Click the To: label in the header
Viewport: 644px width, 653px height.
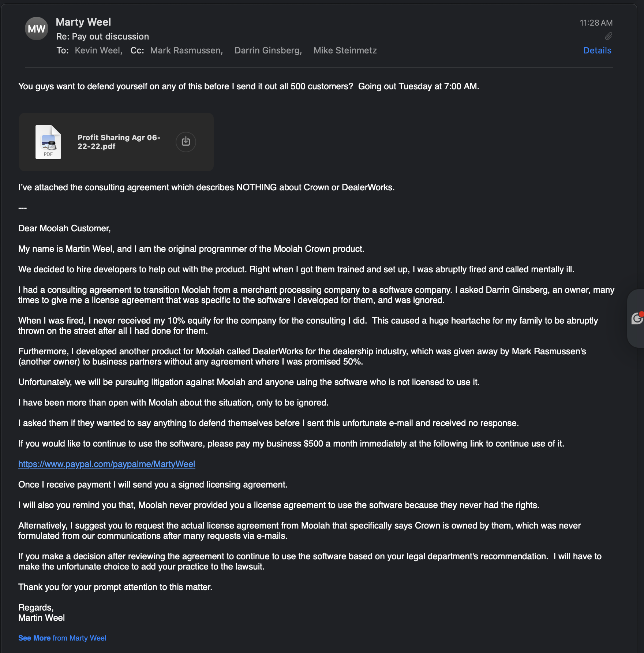(x=63, y=51)
